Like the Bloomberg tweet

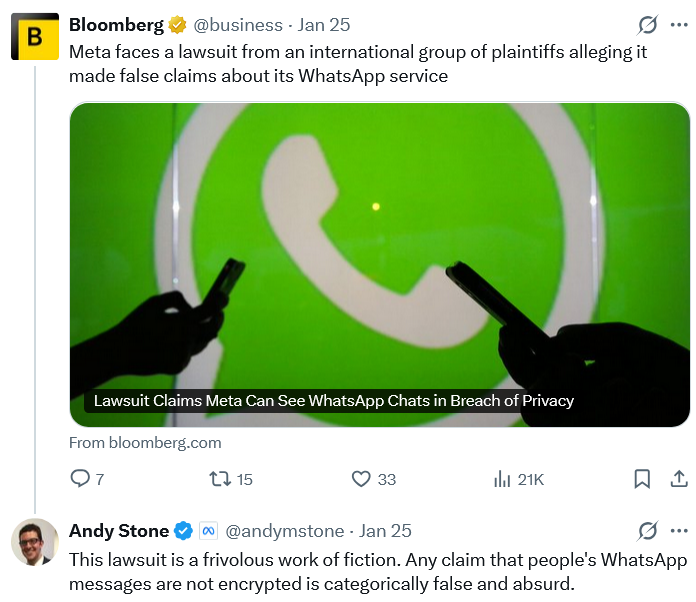(362, 479)
